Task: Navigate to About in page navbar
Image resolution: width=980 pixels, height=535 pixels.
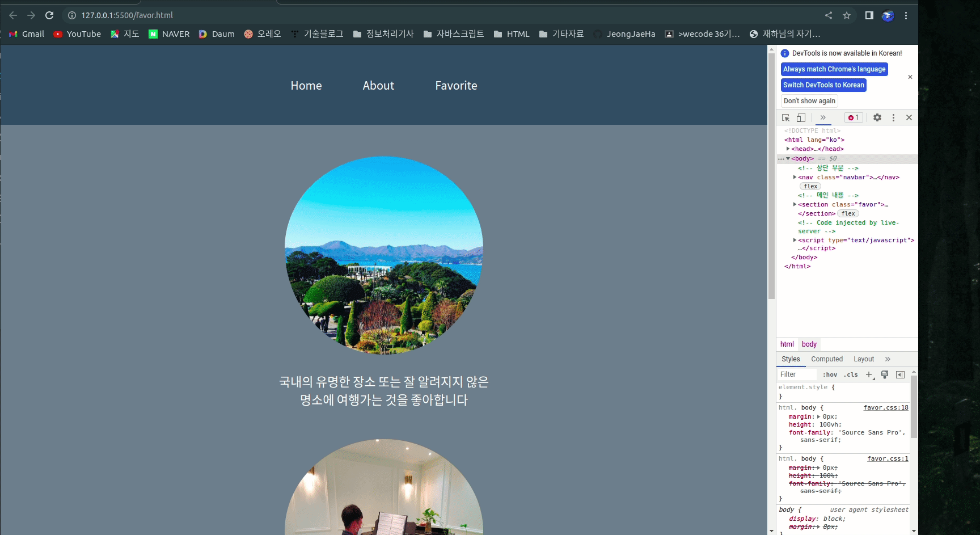Action: (378, 86)
